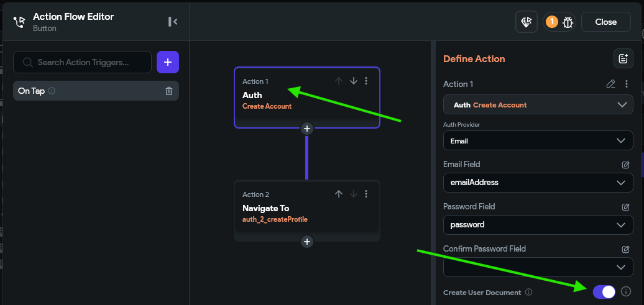Open Define Action Action 1 three-dot menu
This screenshot has width=644, height=305.
coord(627,84)
